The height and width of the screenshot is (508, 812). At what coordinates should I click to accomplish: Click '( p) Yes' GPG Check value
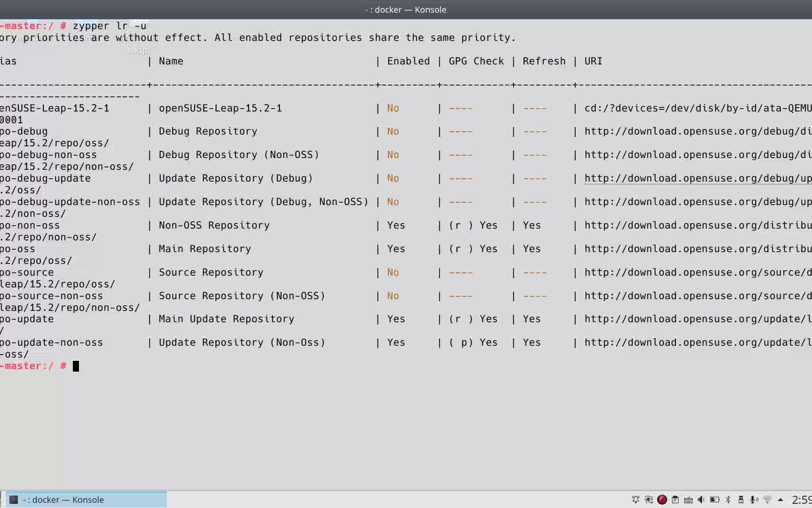[x=473, y=342]
